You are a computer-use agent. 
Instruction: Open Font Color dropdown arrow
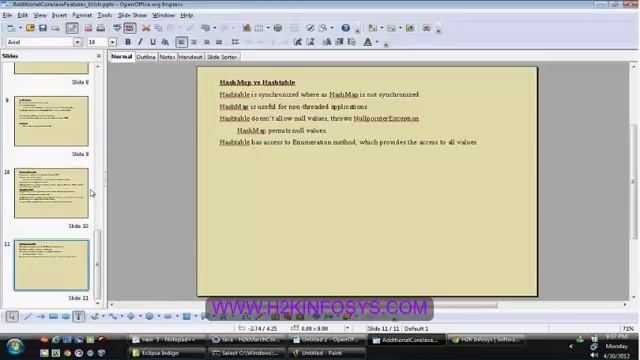coord(377,42)
